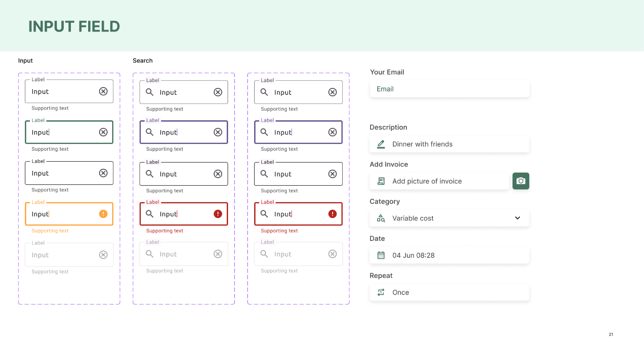Clear the top search field in rightmost column
The image size is (644, 362).
[x=333, y=92]
